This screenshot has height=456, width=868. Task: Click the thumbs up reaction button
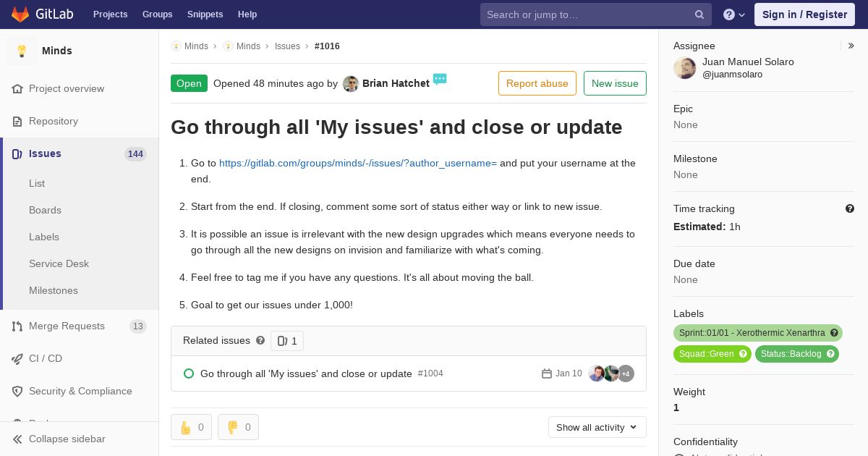click(x=191, y=427)
